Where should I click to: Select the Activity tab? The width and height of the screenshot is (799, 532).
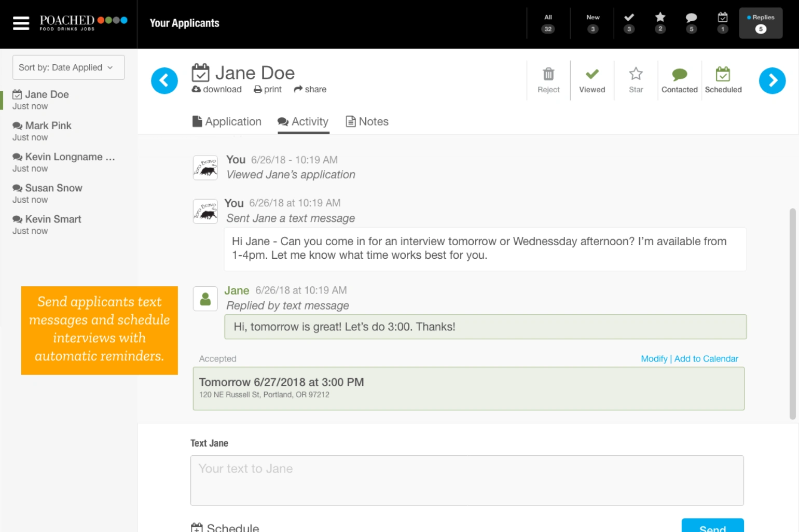303,121
